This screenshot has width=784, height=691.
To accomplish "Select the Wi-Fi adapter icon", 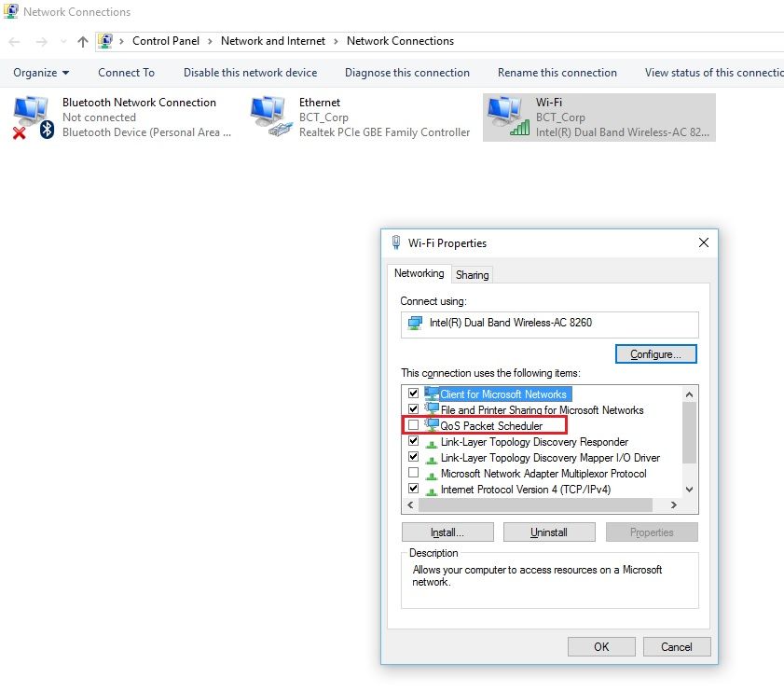I will (508, 117).
